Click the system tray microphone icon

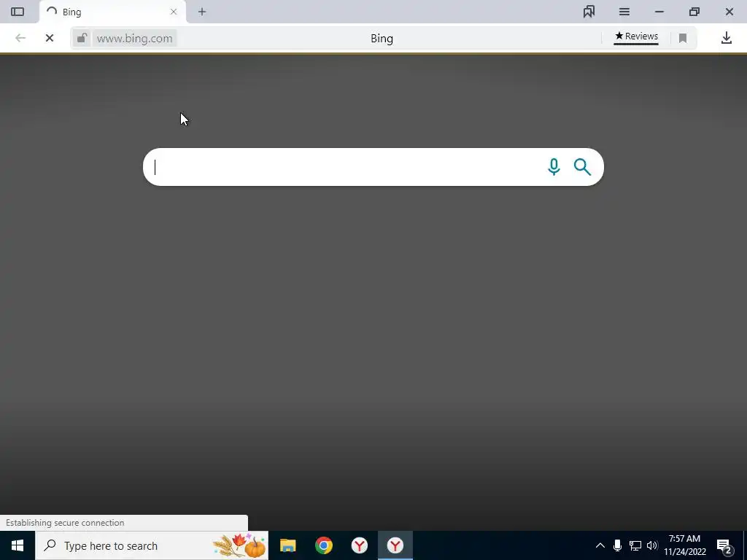617,545
